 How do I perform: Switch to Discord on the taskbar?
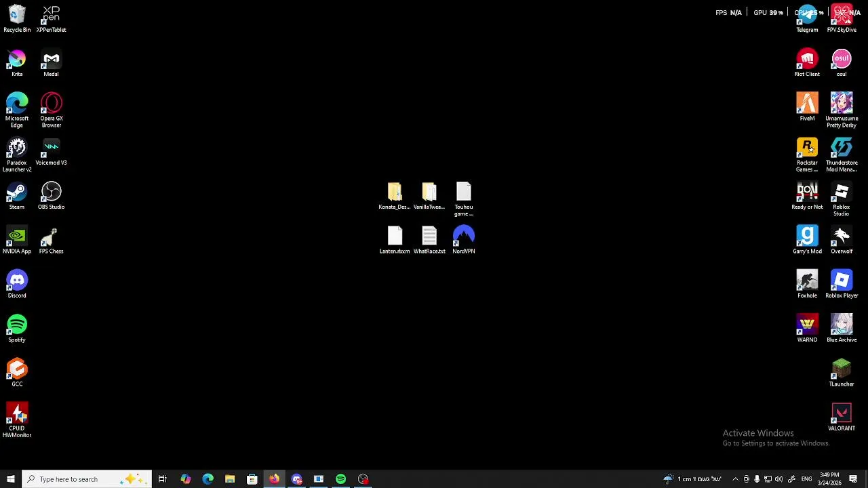click(296, 479)
